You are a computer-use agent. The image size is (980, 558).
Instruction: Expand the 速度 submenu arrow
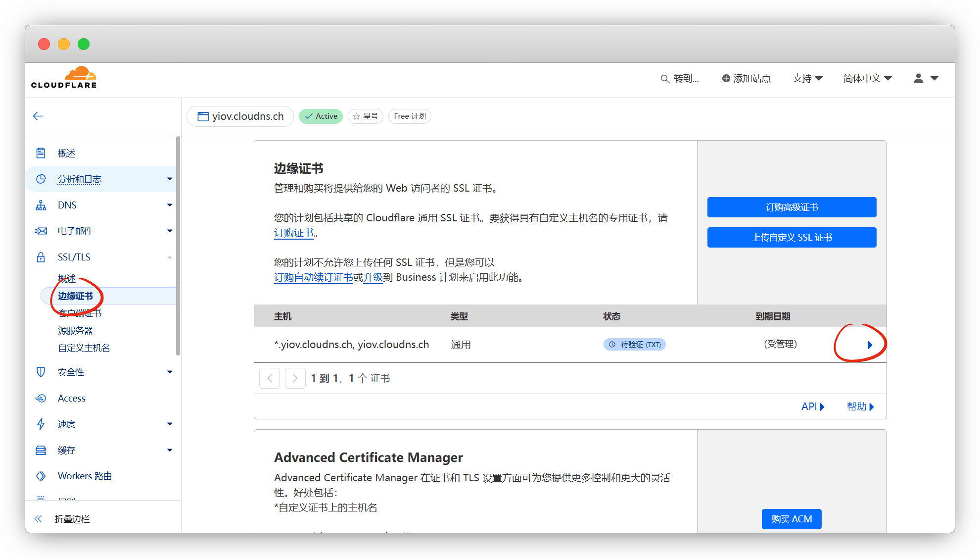point(170,424)
